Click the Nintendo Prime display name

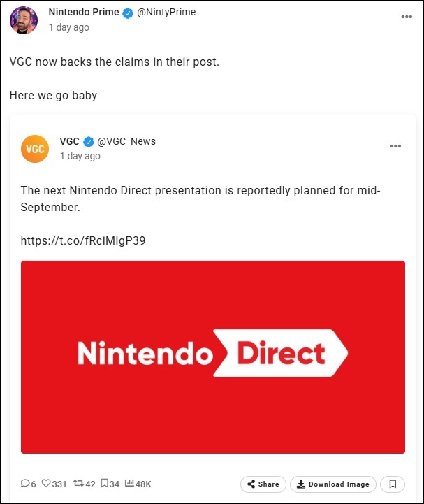pyautogui.click(x=84, y=12)
